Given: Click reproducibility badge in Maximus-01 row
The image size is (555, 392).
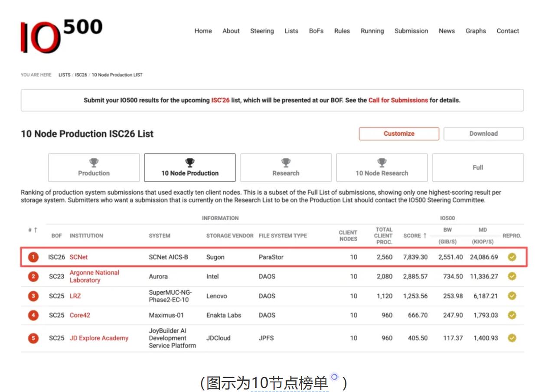Looking at the screenshot, I should point(512,315).
